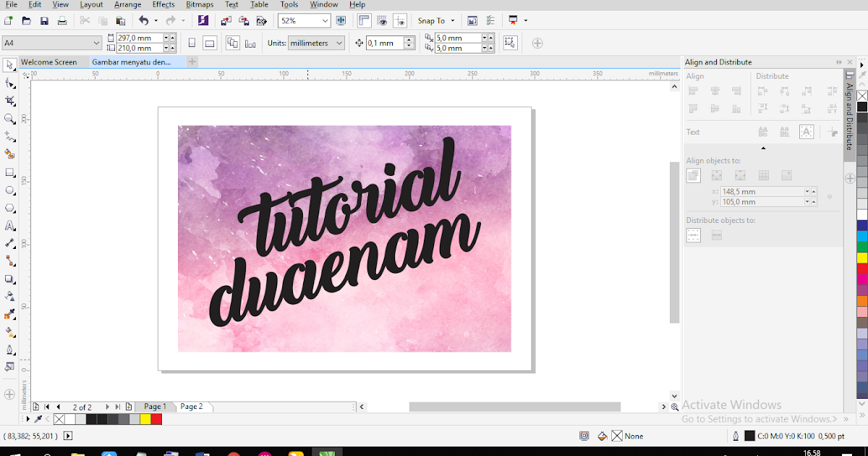Click the Publish to PDF icon
The image size is (868, 456).
262,21
